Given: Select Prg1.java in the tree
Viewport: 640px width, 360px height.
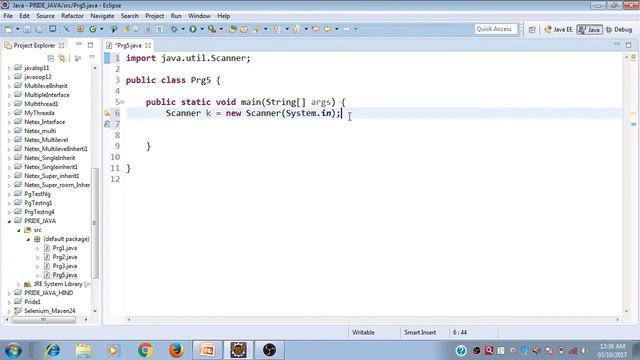Looking at the screenshot, I should [x=64, y=248].
